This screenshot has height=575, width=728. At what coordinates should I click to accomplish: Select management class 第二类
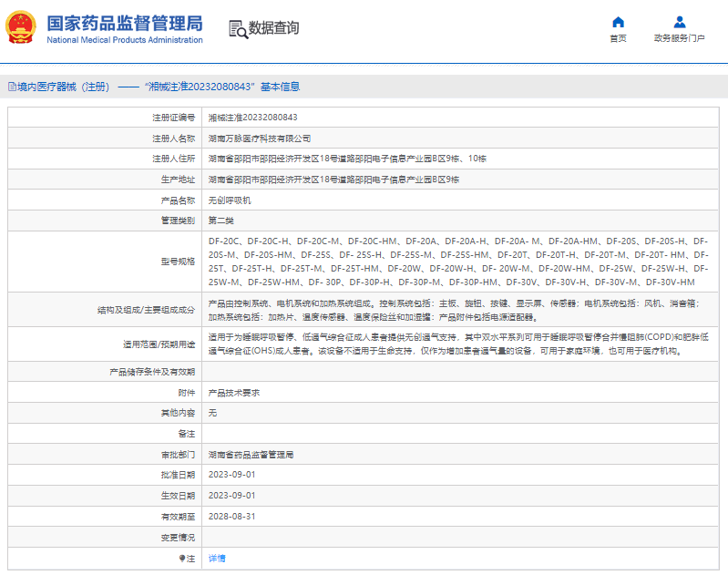[220, 221]
